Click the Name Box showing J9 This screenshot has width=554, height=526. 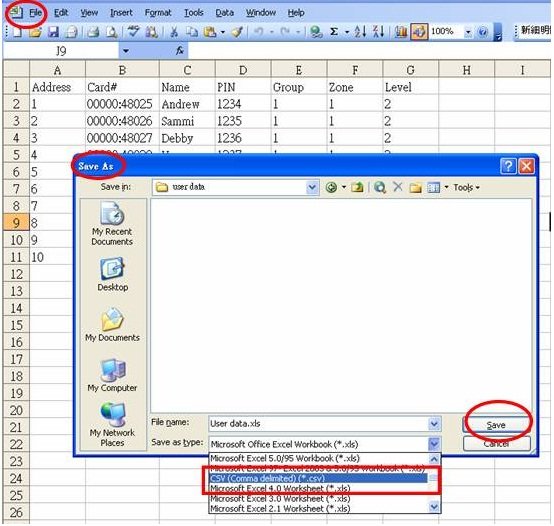[x=61, y=51]
